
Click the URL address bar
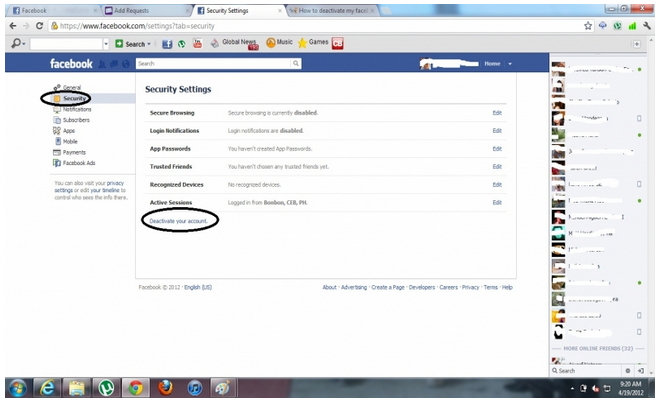[315, 26]
